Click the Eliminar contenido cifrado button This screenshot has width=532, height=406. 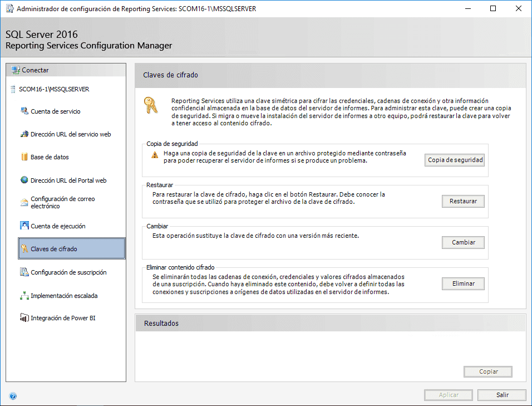click(463, 284)
